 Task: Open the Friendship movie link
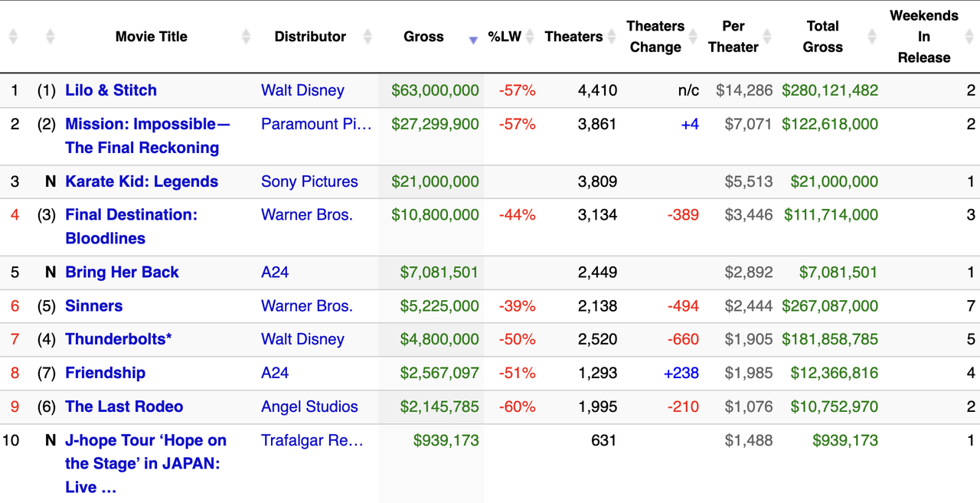tap(105, 373)
